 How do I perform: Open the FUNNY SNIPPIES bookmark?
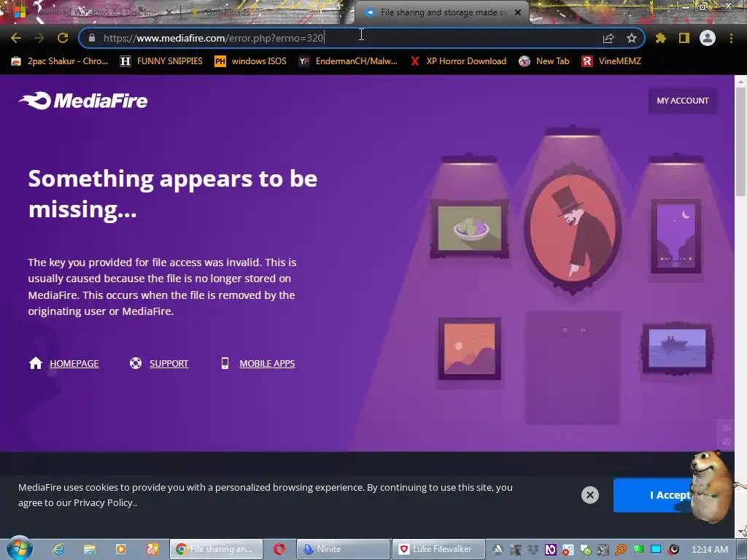(x=161, y=61)
